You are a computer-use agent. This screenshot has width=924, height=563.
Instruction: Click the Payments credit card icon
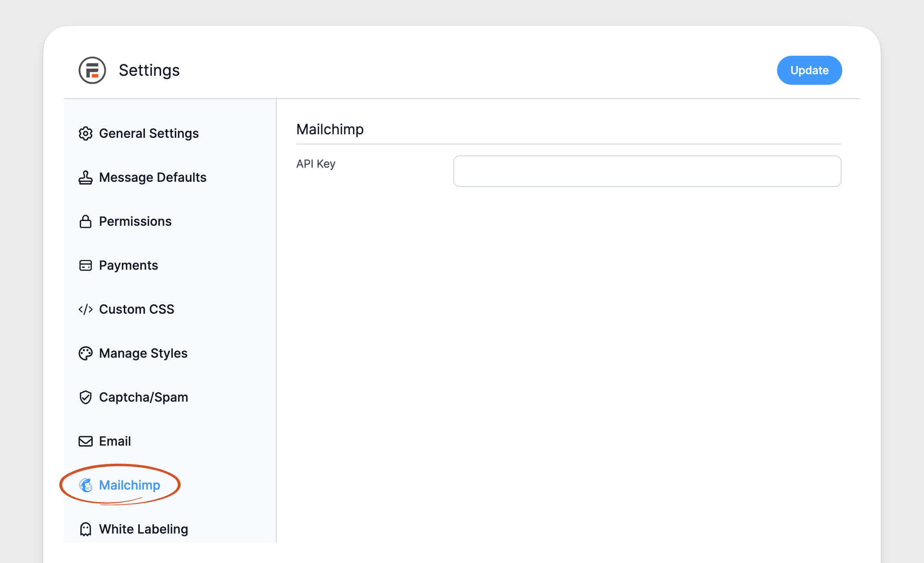(86, 265)
